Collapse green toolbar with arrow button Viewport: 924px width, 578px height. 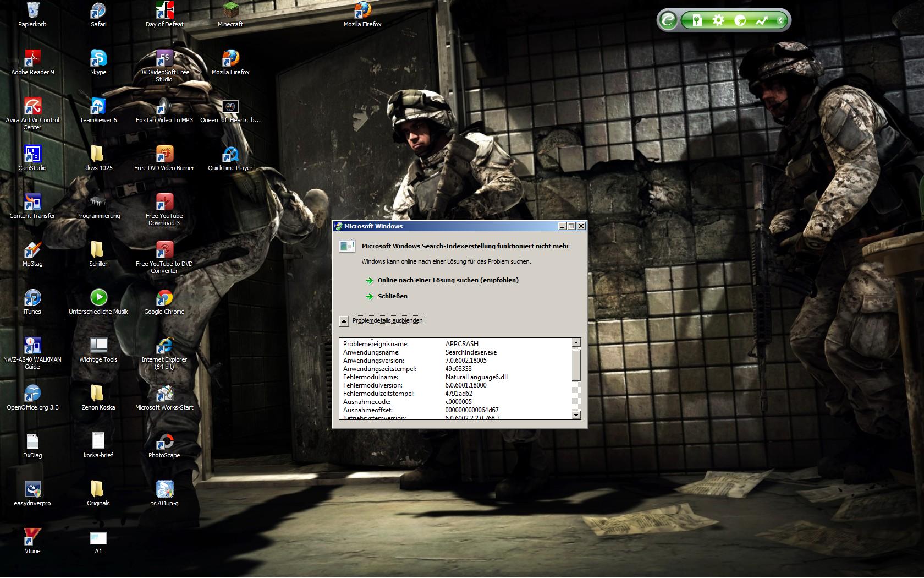pos(780,21)
